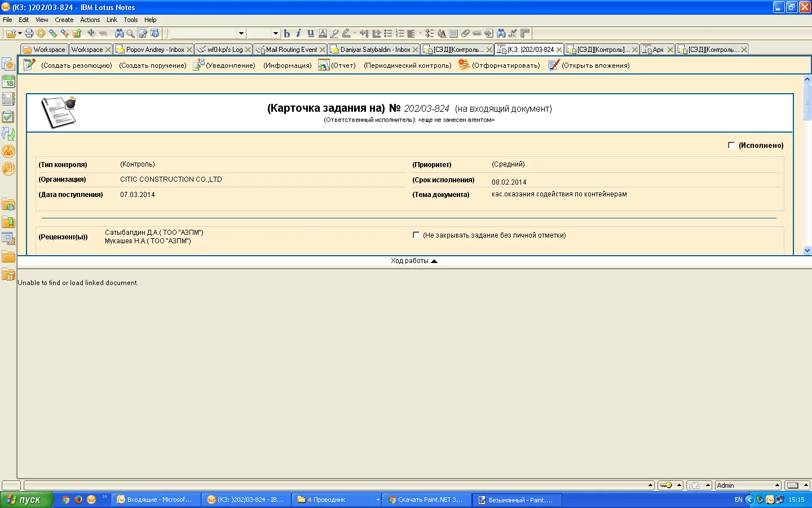Screen dimensions: 812x508
Task: Click the (Создать резолюцию) action button
Action: pyautogui.click(x=76, y=65)
